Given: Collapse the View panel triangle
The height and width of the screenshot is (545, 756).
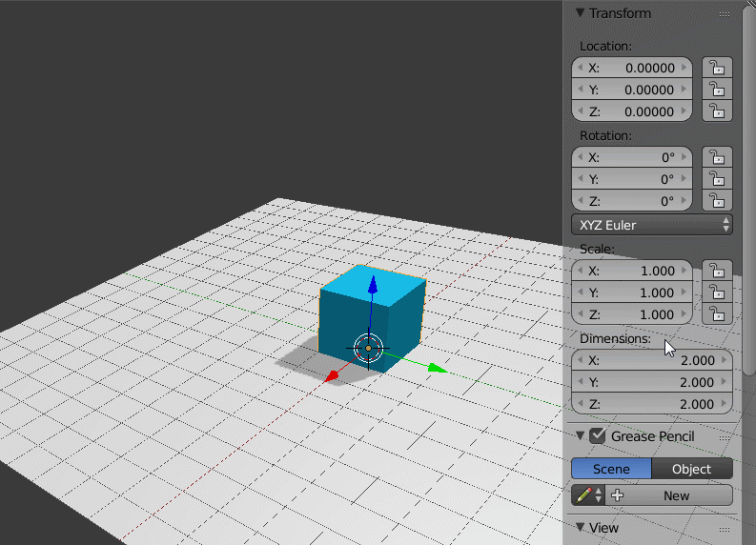Looking at the screenshot, I should click(580, 527).
